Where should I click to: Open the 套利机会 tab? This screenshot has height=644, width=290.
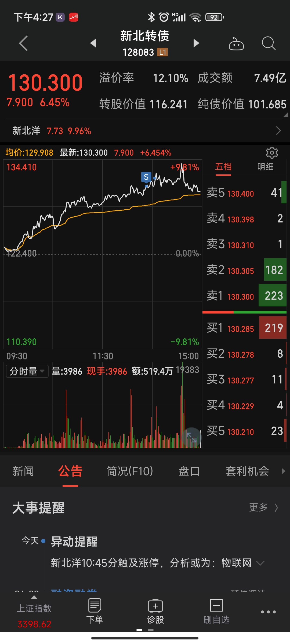(247, 471)
